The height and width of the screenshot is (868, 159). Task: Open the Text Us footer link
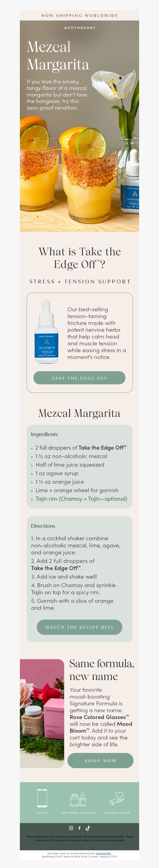point(42,813)
